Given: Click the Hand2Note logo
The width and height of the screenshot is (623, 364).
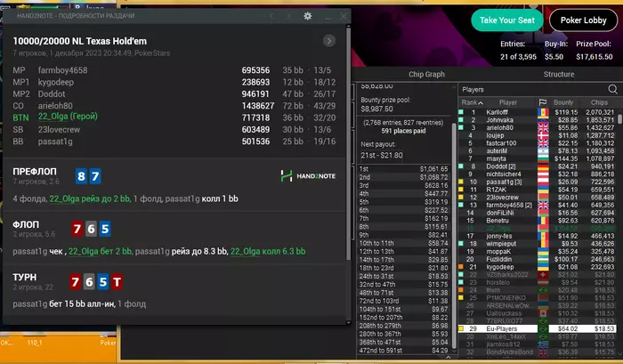Looking at the screenshot, I should [308, 175].
